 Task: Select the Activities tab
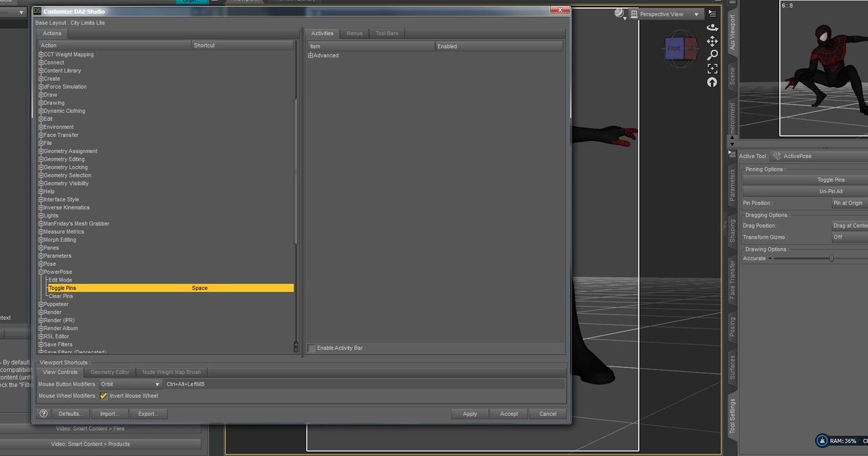322,33
